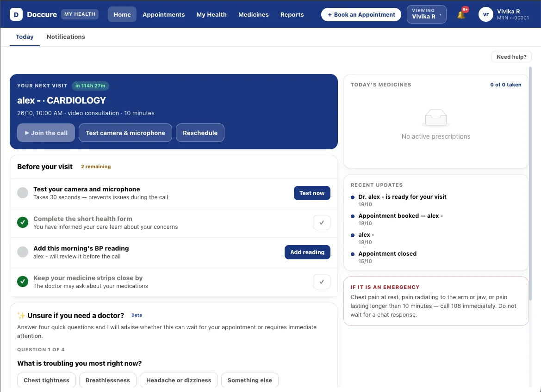Screen dimensions: 541x392
Task: Open the Home menu
Action: (122, 14)
